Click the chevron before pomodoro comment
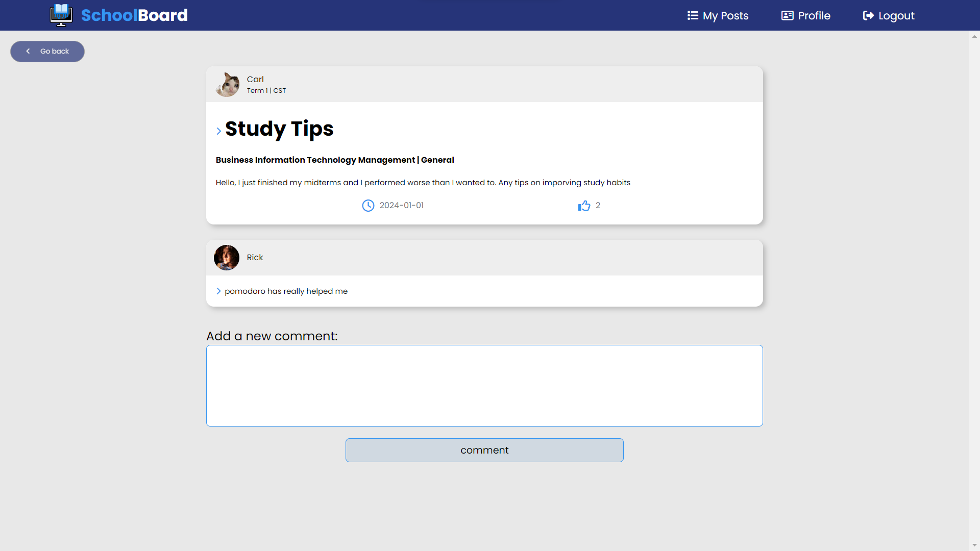 218,291
